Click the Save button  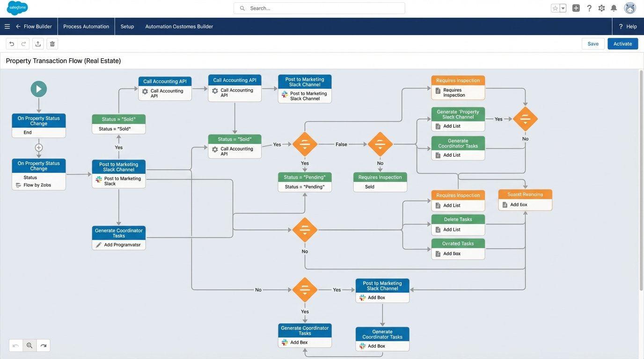[593, 43]
